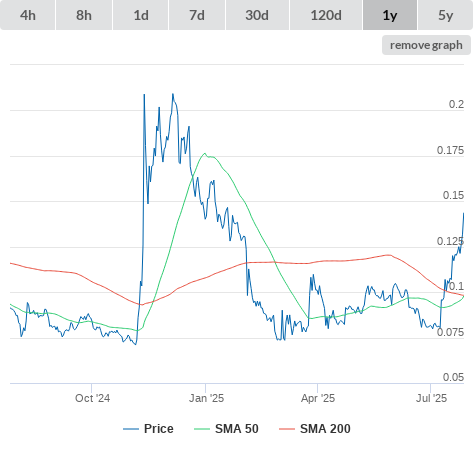Show the 30d price range
The height and width of the screenshot is (455, 474).
[257, 15]
